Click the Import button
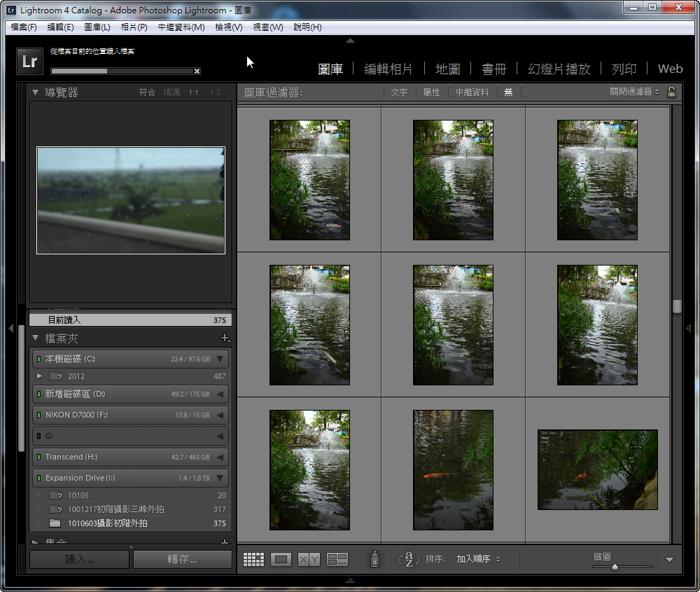Image resolution: width=700 pixels, height=592 pixels. 79,559
